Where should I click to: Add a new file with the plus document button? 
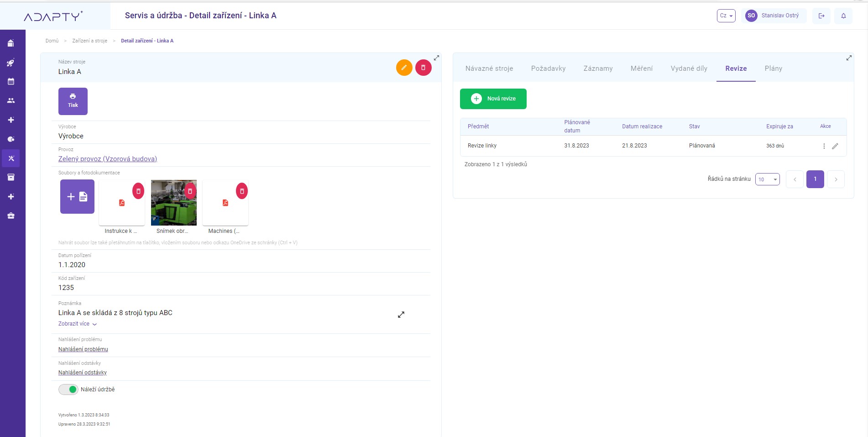coord(77,196)
